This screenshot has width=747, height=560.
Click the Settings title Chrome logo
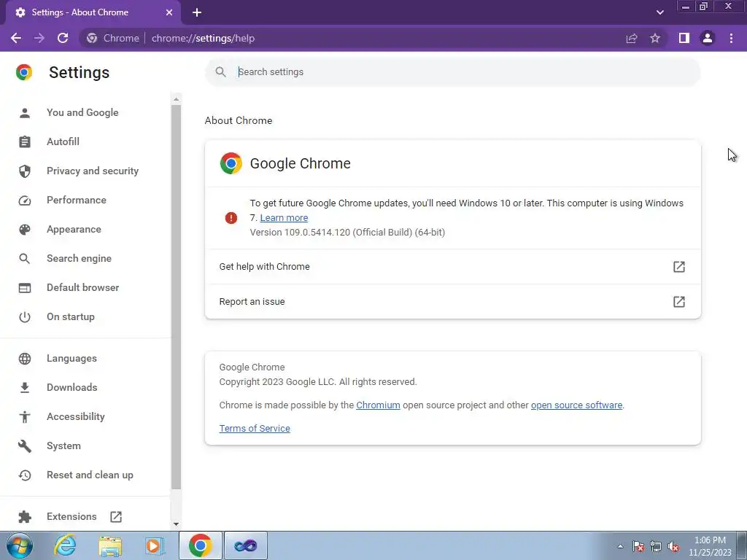coord(24,72)
